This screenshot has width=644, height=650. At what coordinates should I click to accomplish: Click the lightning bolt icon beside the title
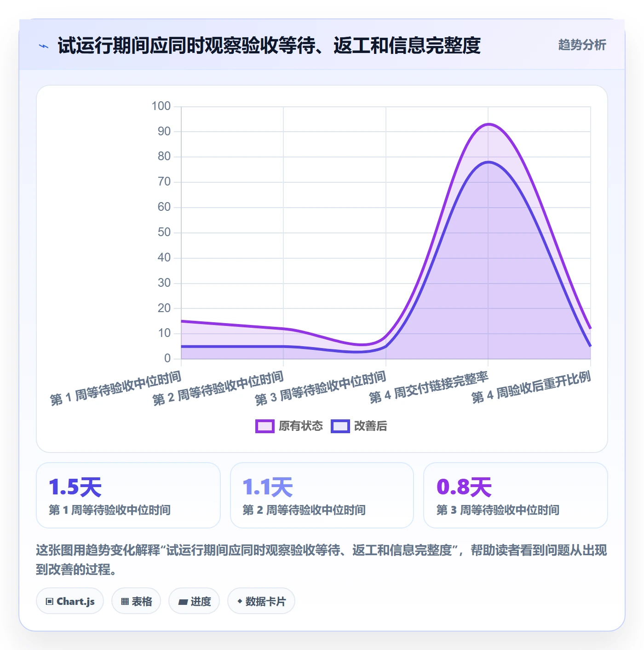pos(44,46)
